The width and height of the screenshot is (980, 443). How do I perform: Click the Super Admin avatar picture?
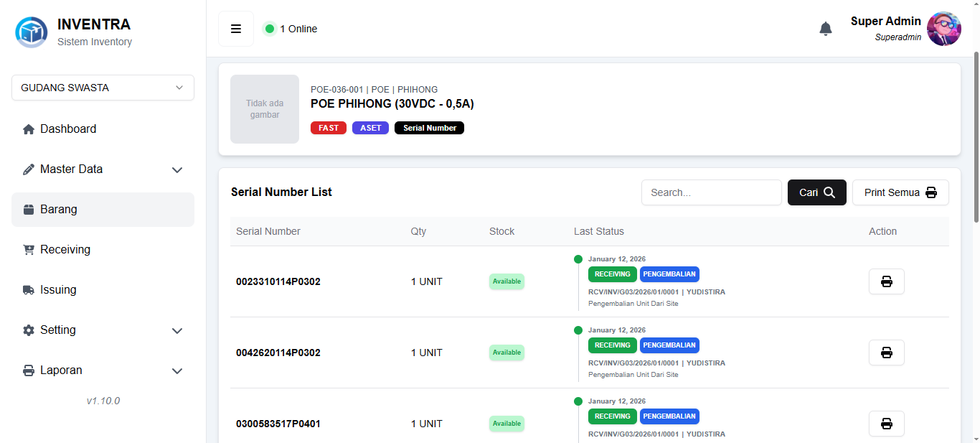[x=944, y=29]
